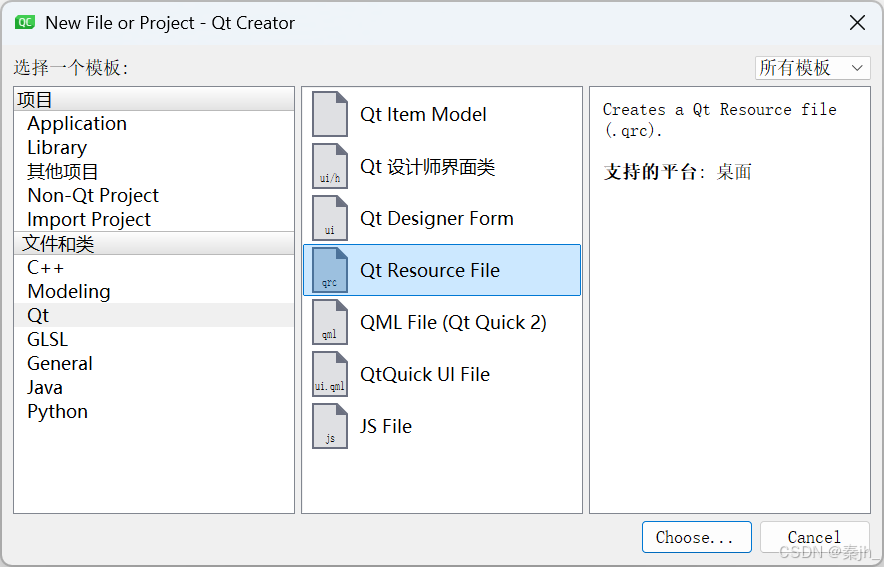
Task: Choose Qt 设计师界面类 template label
Action: [x=428, y=167]
